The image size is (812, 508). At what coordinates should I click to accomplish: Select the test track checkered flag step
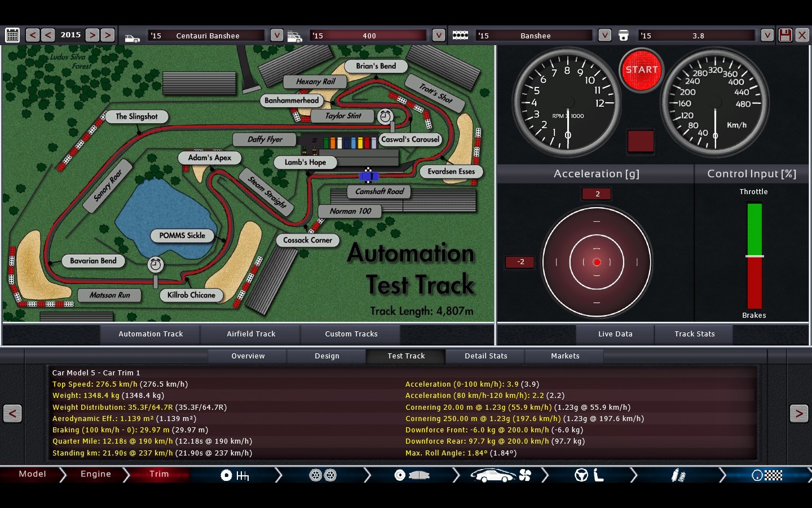pos(767,475)
